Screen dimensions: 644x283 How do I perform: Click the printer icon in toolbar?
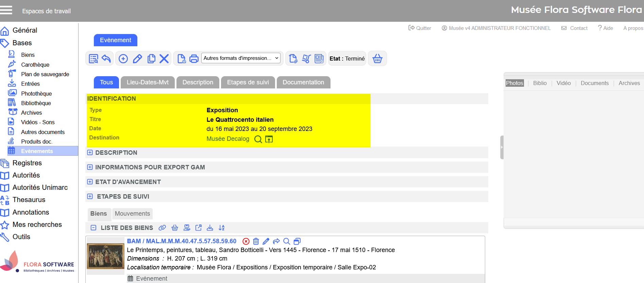pos(194,59)
